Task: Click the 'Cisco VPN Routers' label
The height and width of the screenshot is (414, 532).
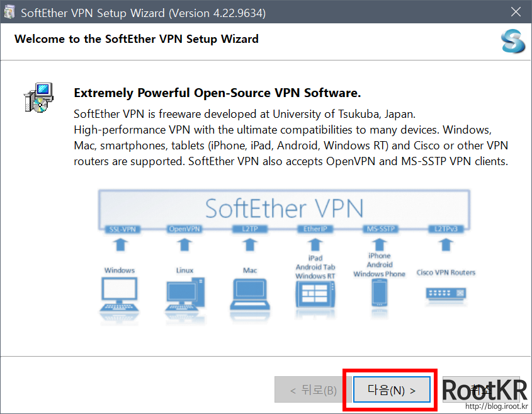Action: (446, 272)
